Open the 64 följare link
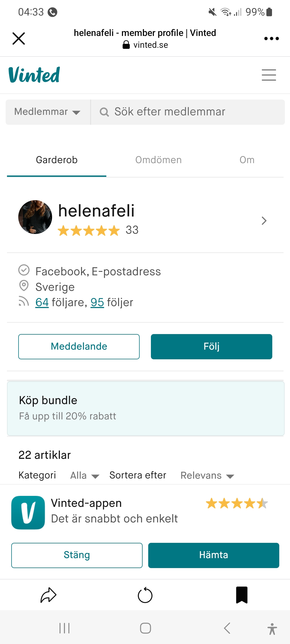This screenshot has height=644, width=290. point(42,302)
